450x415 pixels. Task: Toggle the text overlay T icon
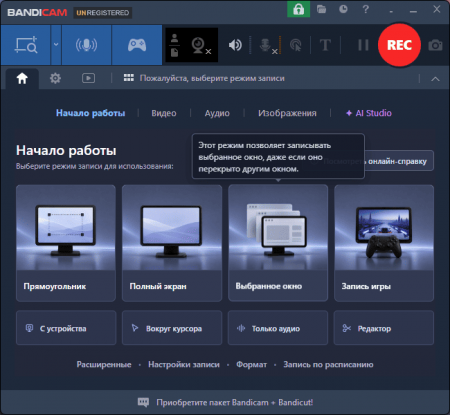[x=325, y=45]
